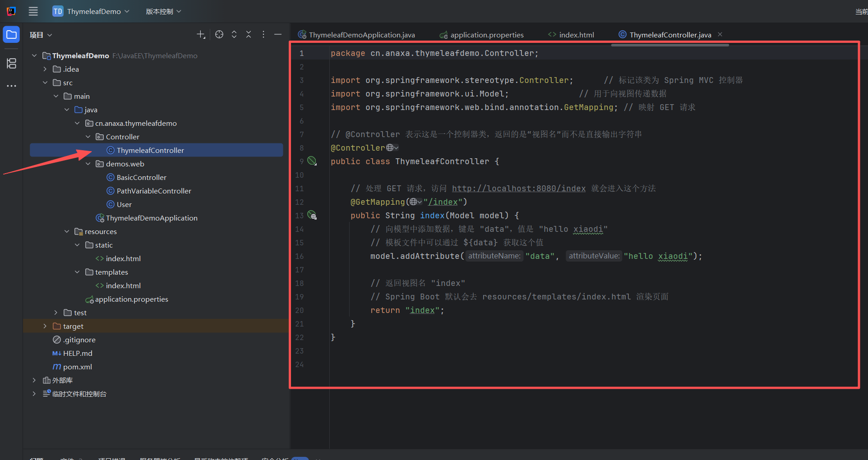Show more tool windows ellipsis
Image resolution: width=868 pixels, height=460 pixels.
pos(11,86)
